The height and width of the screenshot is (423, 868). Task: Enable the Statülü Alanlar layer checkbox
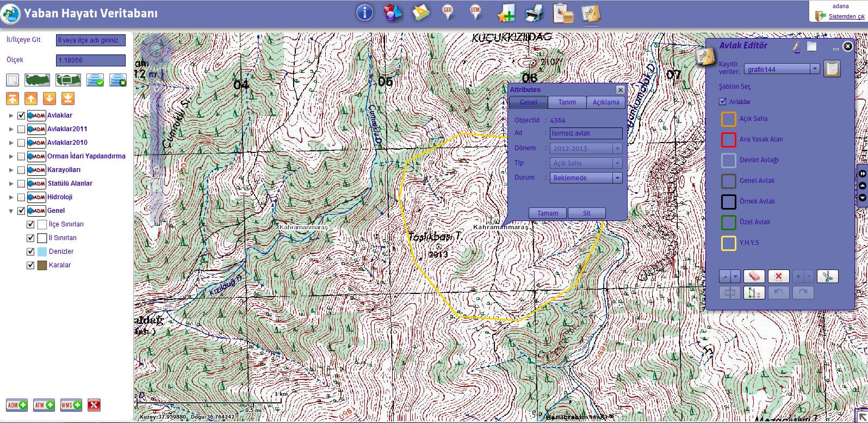(x=21, y=183)
